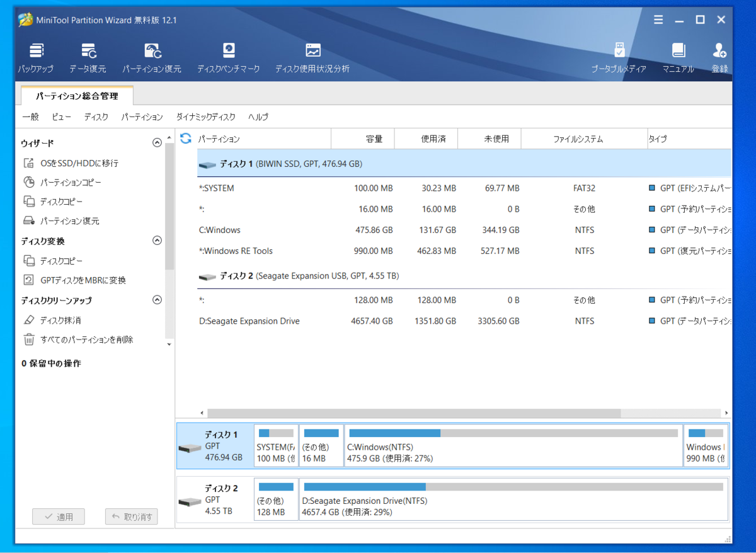The width and height of the screenshot is (756, 553).
Task: Click ディスク 1 icon in disk map
Action: [190, 448]
